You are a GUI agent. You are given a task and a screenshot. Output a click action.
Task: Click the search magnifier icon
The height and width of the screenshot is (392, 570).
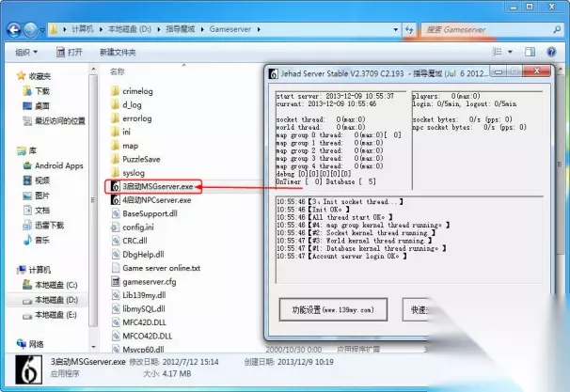pyautogui.click(x=557, y=30)
